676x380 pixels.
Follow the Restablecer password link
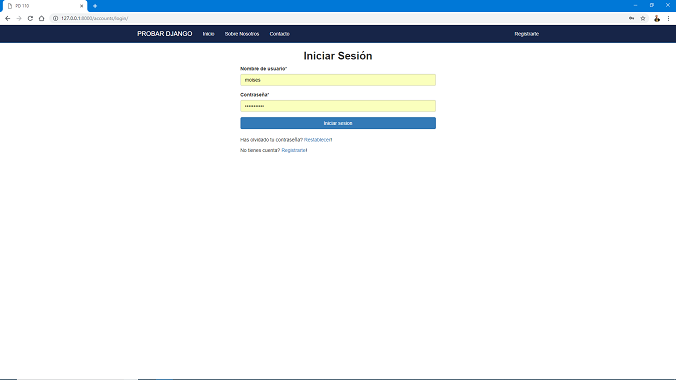[318, 140]
